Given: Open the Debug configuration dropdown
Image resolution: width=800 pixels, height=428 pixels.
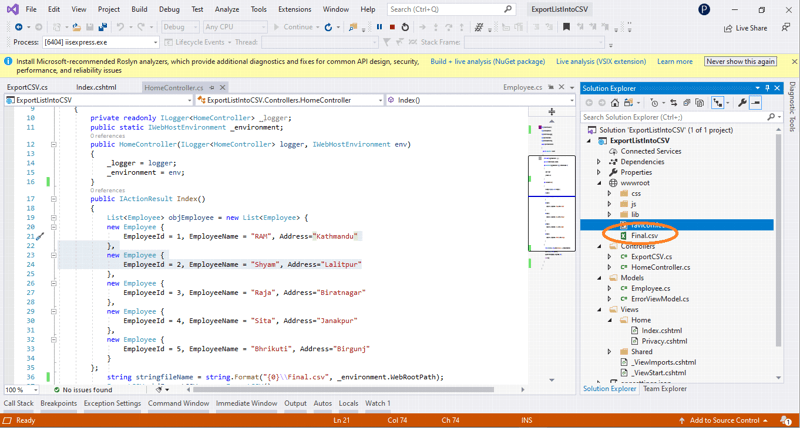Looking at the screenshot, I should (x=181, y=27).
